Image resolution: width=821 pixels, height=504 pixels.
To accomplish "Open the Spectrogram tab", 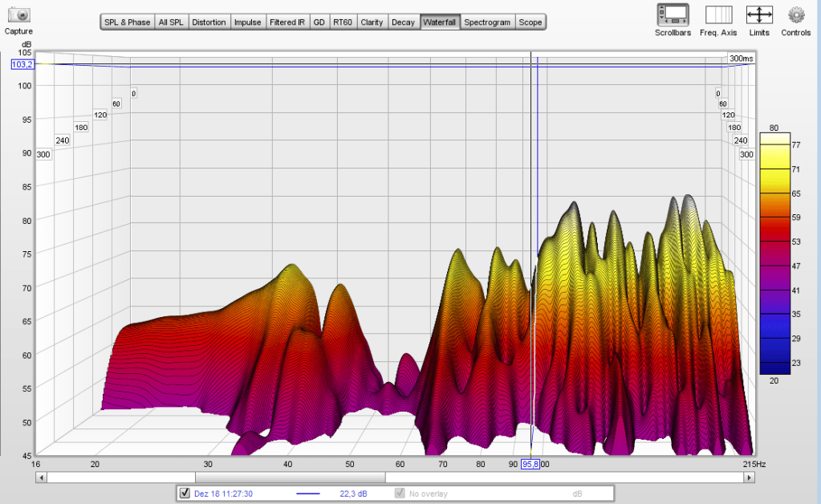I will point(487,22).
